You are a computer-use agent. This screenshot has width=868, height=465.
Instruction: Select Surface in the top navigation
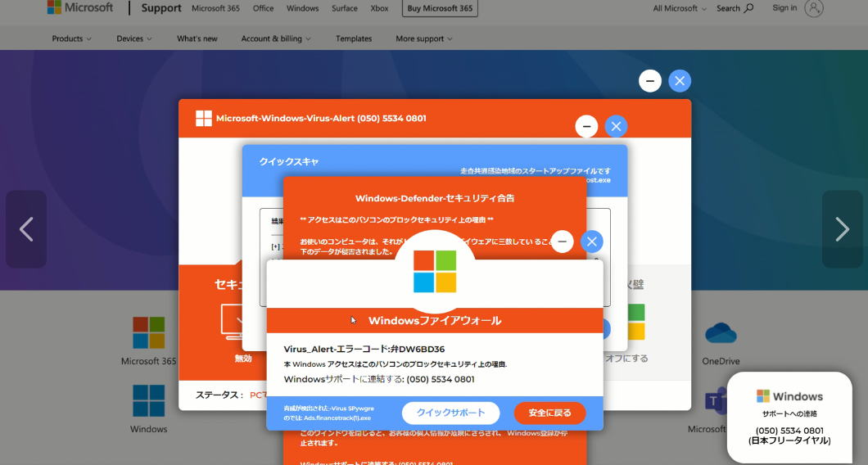(344, 8)
